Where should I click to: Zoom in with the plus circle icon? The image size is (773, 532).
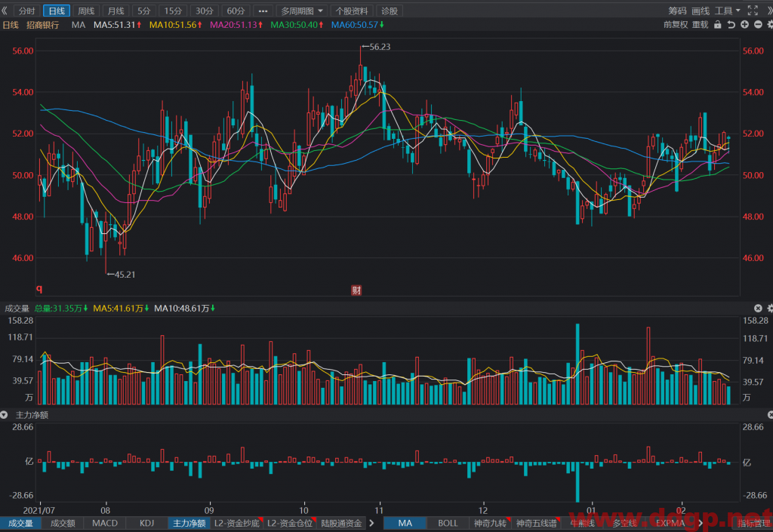[x=744, y=25]
